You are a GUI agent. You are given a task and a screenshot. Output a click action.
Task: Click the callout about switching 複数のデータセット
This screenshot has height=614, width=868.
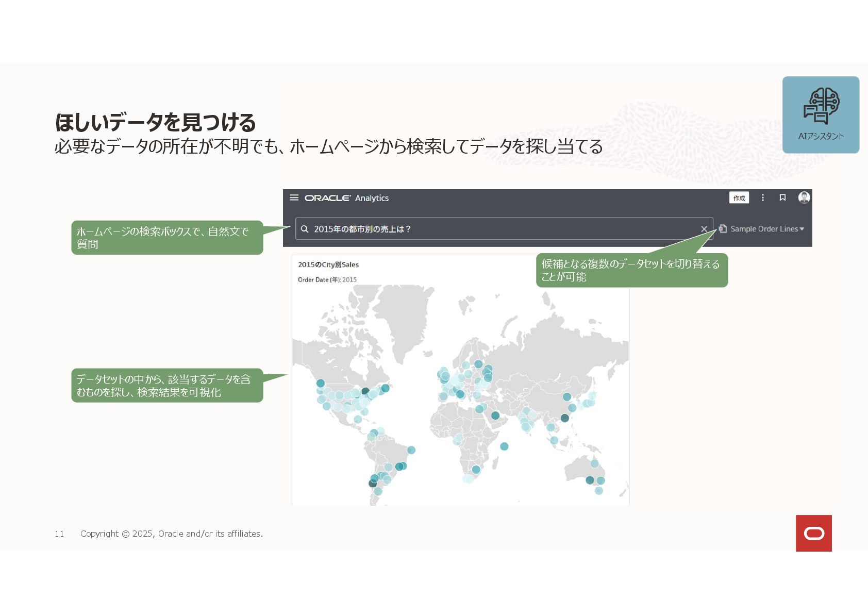click(x=632, y=270)
